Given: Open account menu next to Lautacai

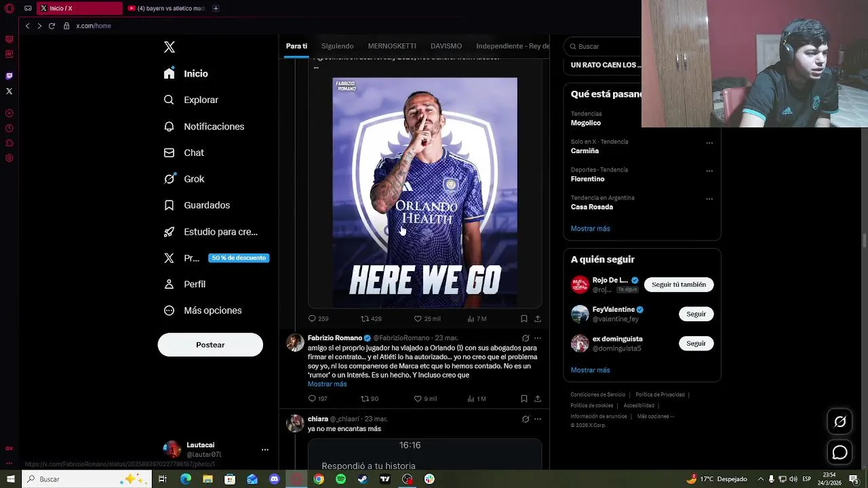Looking at the screenshot, I should point(265,449).
